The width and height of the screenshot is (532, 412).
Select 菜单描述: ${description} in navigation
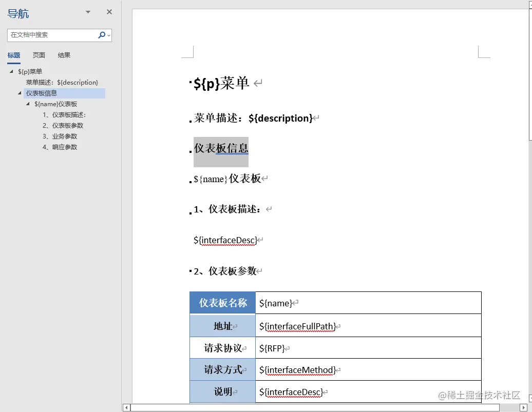click(62, 83)
